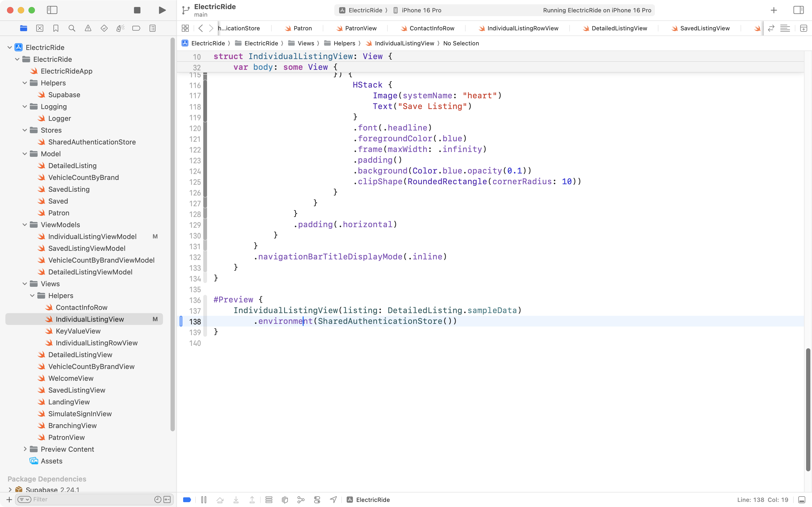Run the project with play button
812x507 pixels.
click(162, 10)
